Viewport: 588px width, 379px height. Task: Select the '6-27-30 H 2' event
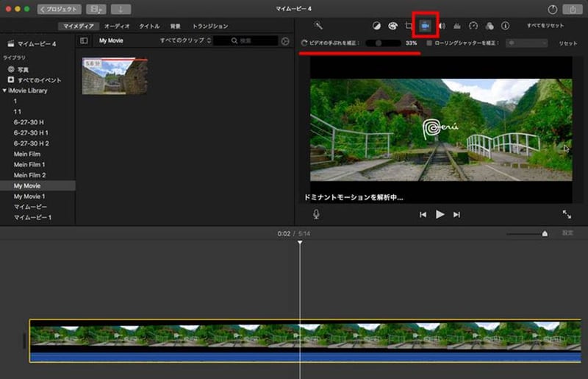[31, 144]
